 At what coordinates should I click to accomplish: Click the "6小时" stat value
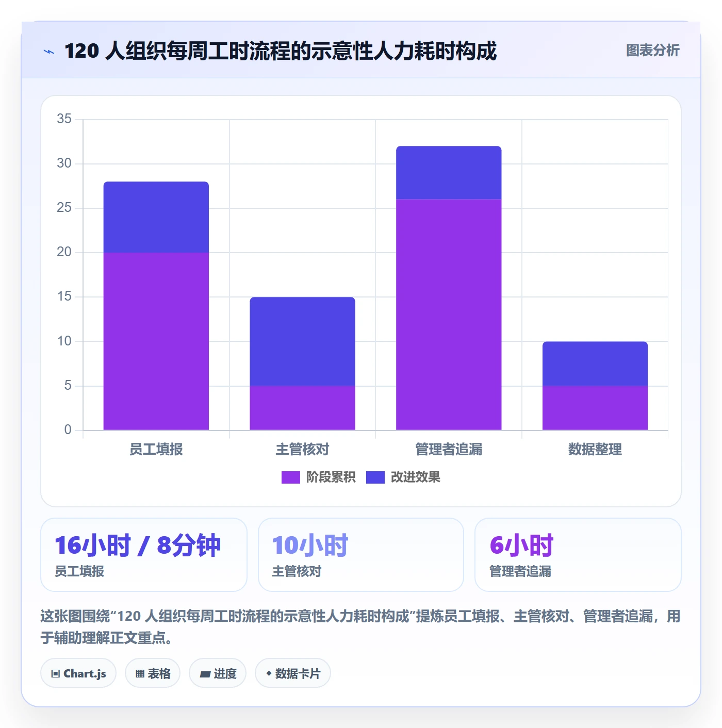(x=521, y=545)
